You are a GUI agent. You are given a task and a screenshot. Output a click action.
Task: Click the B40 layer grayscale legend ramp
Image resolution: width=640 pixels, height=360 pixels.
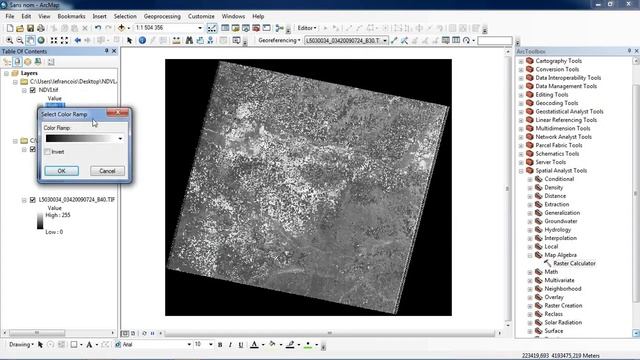coord(40,220)
